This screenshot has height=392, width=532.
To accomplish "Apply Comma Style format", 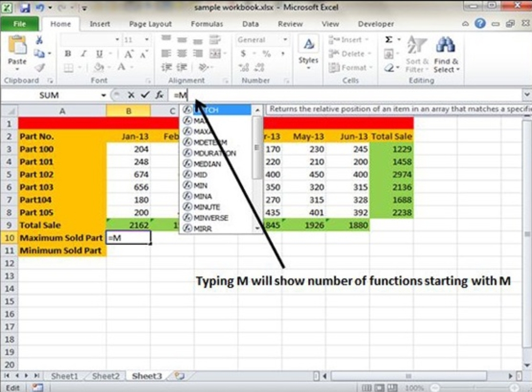I will (282, 53).
